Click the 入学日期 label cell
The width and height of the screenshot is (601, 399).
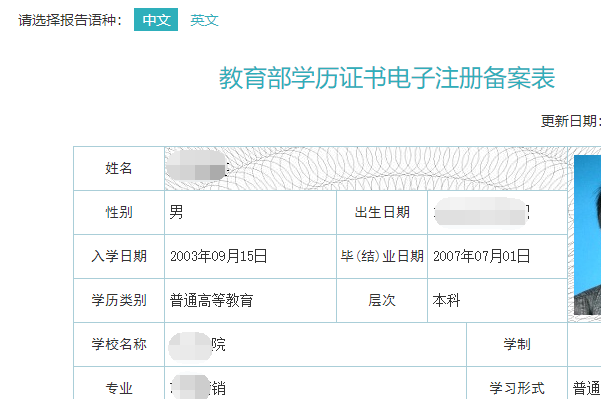click(119, 256)
